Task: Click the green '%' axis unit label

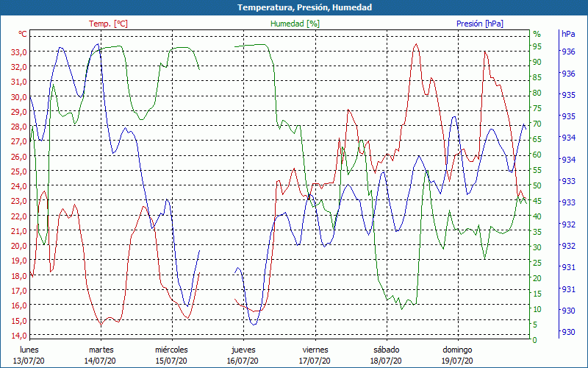Action: click(x=537, y=34)
